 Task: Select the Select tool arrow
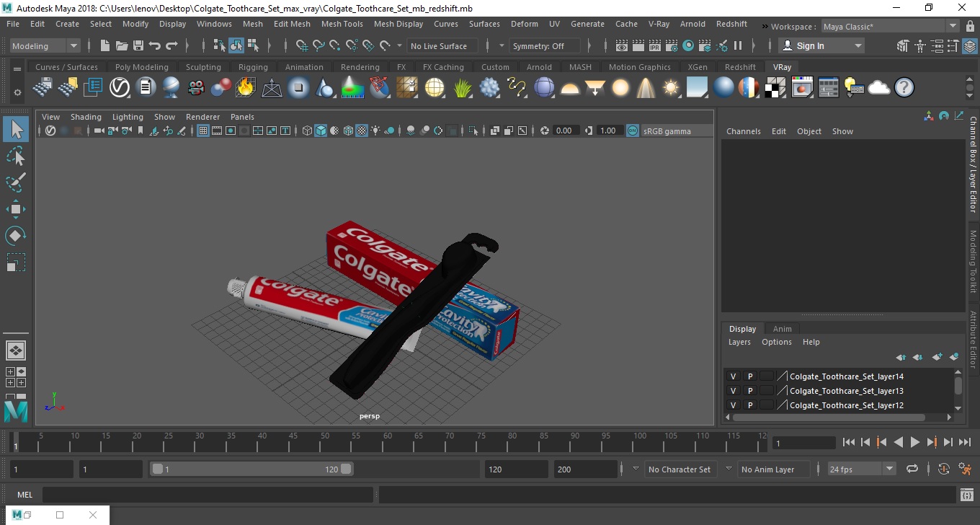pos(16,130)
